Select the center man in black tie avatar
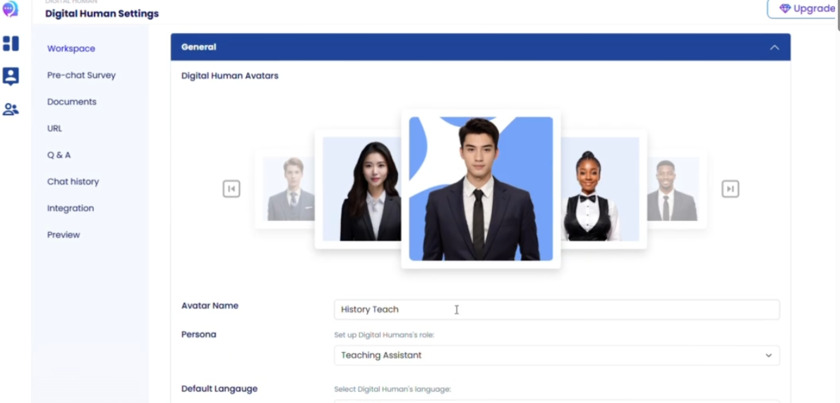 [481, 189]
